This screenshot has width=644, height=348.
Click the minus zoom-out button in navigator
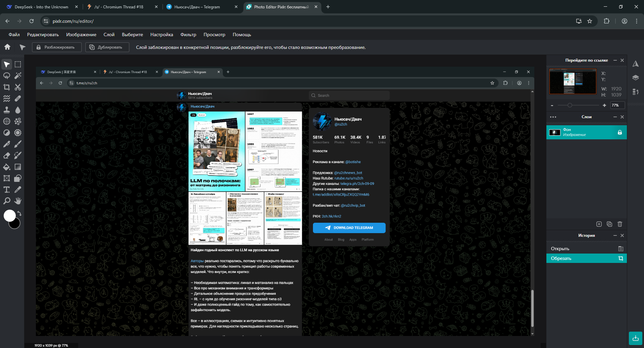[x=552, y=106]
